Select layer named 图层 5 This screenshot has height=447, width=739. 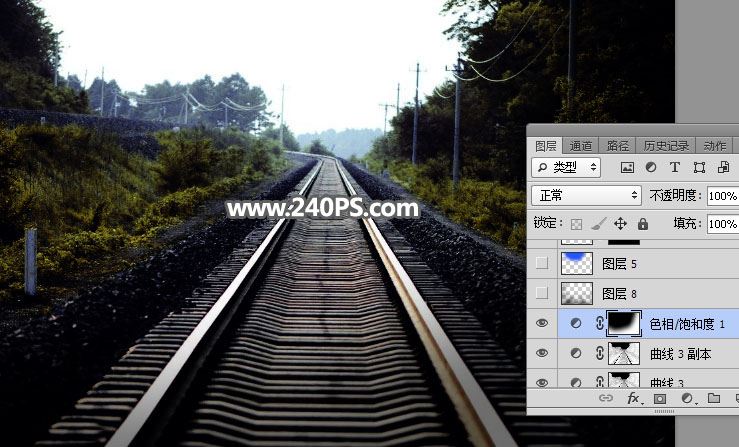coord(619,264)
